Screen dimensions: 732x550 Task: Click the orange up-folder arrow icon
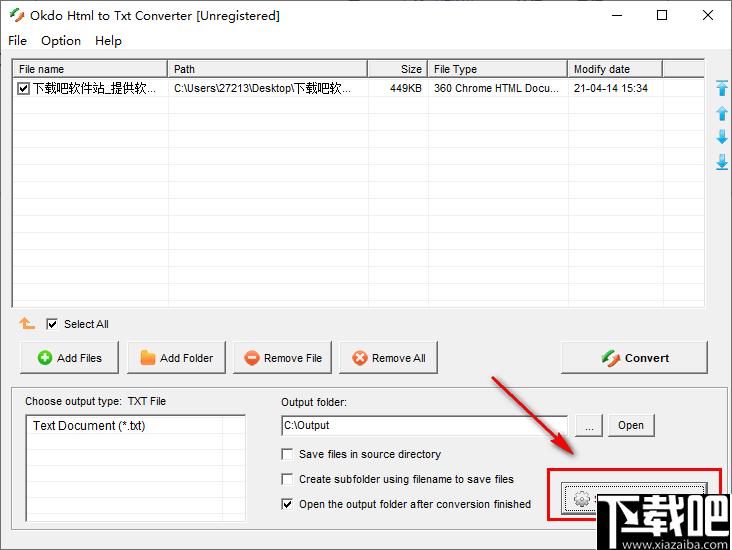(x=27, y=324)
